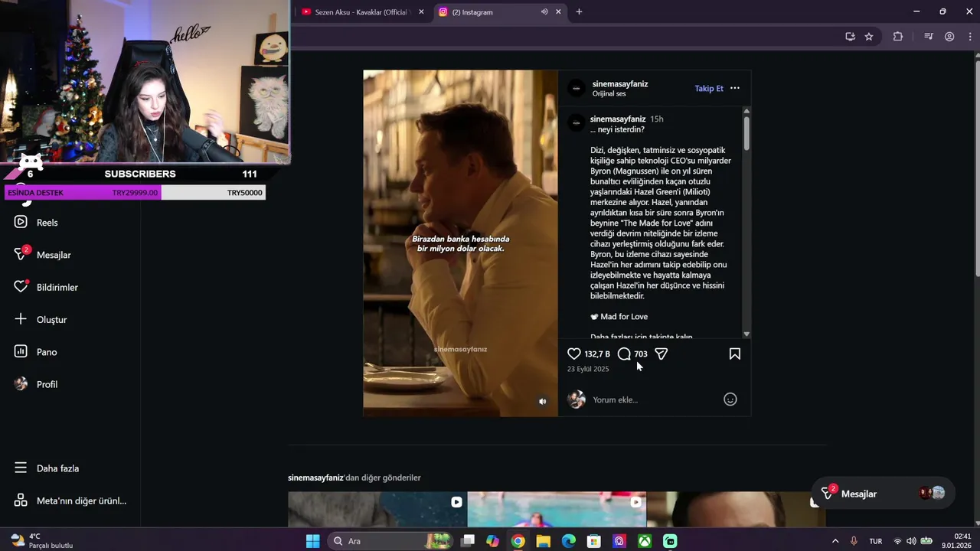
Task: Click the install app icon in the address bar
Action: tap(850, 36)
